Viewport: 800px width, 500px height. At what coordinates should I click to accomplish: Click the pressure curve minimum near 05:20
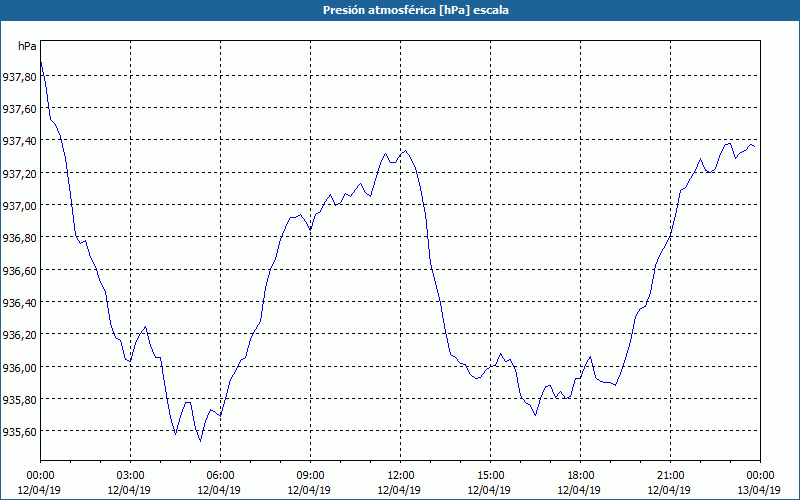click(201, 441)
